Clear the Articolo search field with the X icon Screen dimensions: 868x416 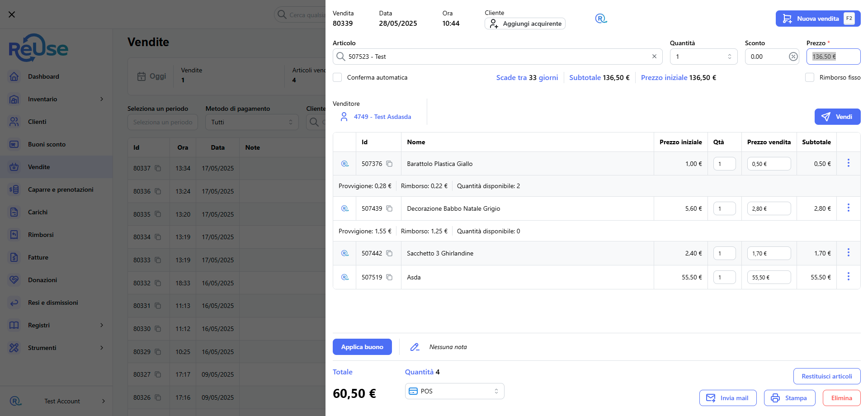(654, 57)
